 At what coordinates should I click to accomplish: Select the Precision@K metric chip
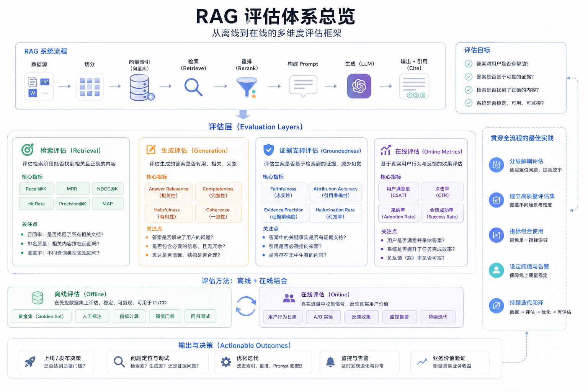tap(73, 204)
